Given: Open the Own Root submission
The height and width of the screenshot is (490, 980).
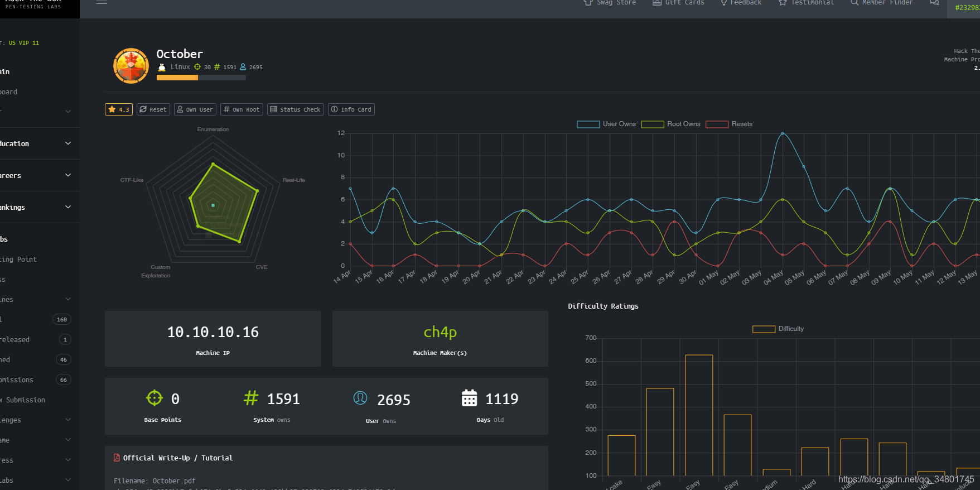Looking at the screenshot, I should coord(242,109).
